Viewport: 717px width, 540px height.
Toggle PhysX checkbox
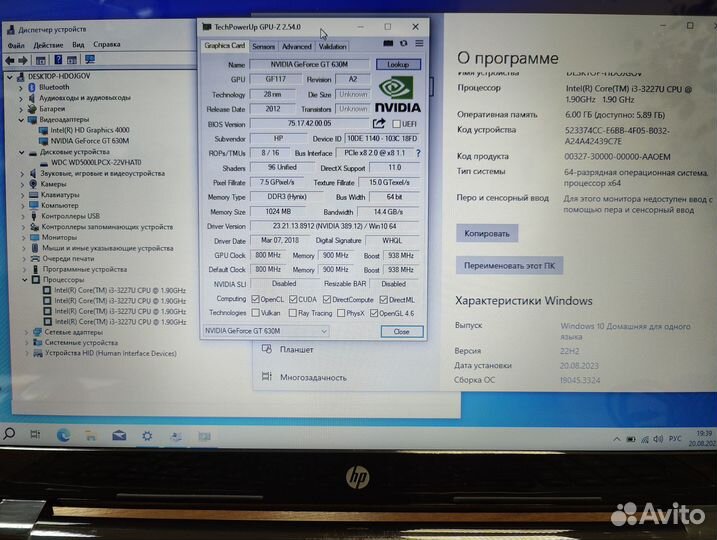pos(341,313)
